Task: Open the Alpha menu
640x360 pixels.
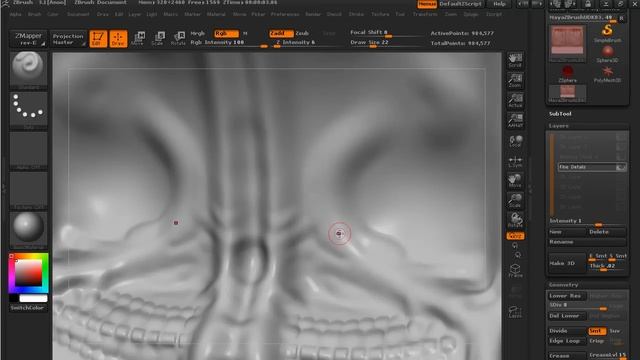Action: 16,14
